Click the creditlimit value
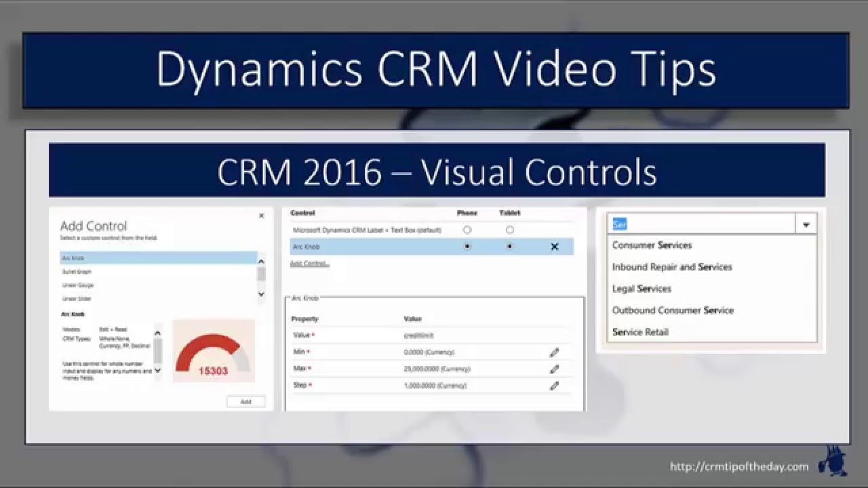 (418, 335)
